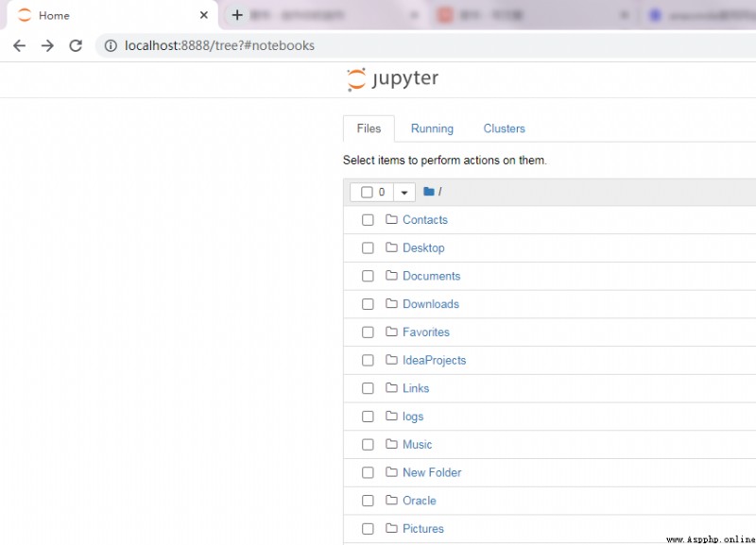Tick the Downloads folder checkbox
The width and height of the screenshot is (756, 545).
(x=368, y=304)
